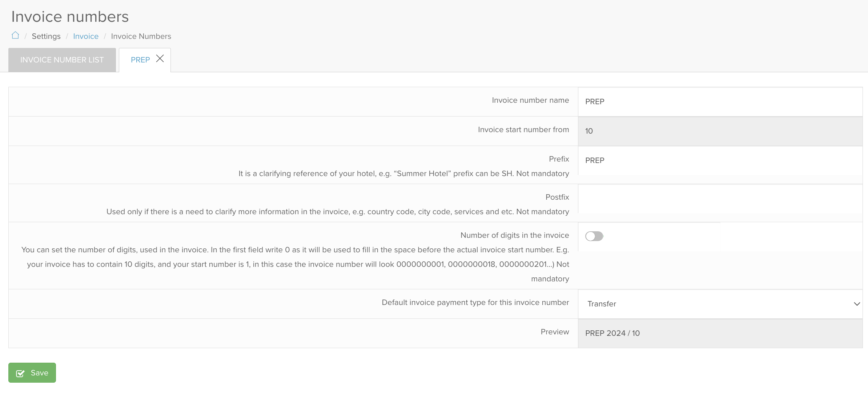This screenshot has height=395, width=868.
Task: Click the Number of digits in the invoice label
Action: (x=514, y=235)
